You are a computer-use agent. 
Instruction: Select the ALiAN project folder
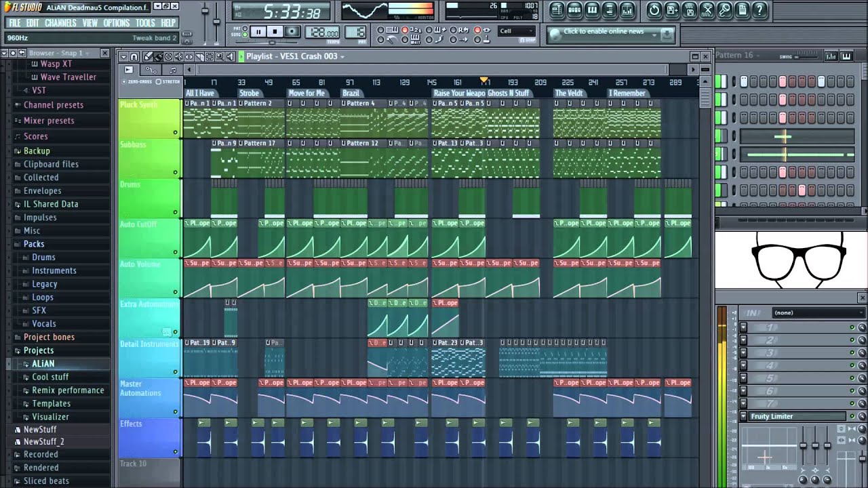point(43,364)
